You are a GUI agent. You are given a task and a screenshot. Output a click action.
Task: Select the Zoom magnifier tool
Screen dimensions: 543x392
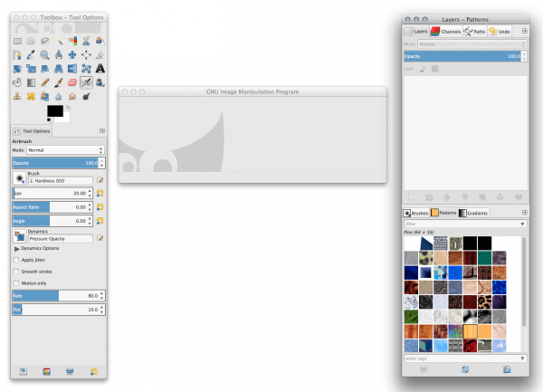click(x=44, y=54)
